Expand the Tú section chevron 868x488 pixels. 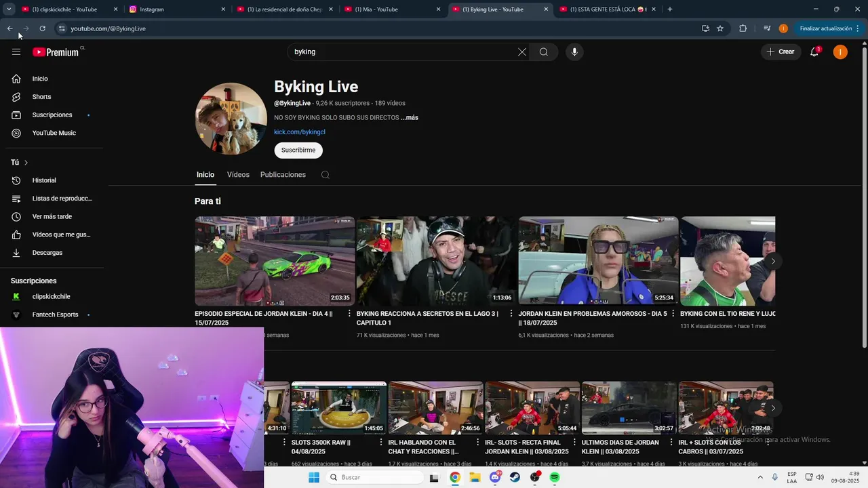[26, 163]
